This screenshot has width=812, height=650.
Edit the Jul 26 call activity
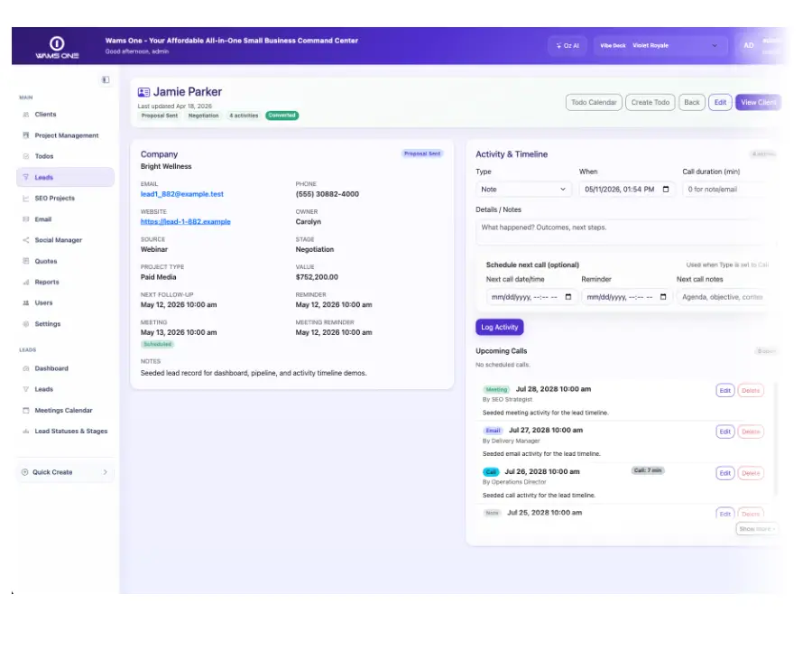click(x=725, y=473)
